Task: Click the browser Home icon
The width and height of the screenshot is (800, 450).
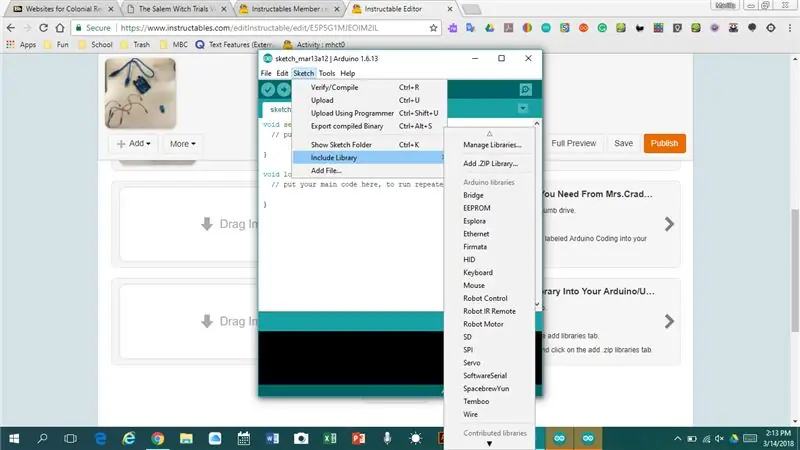Action: [60, 28]
